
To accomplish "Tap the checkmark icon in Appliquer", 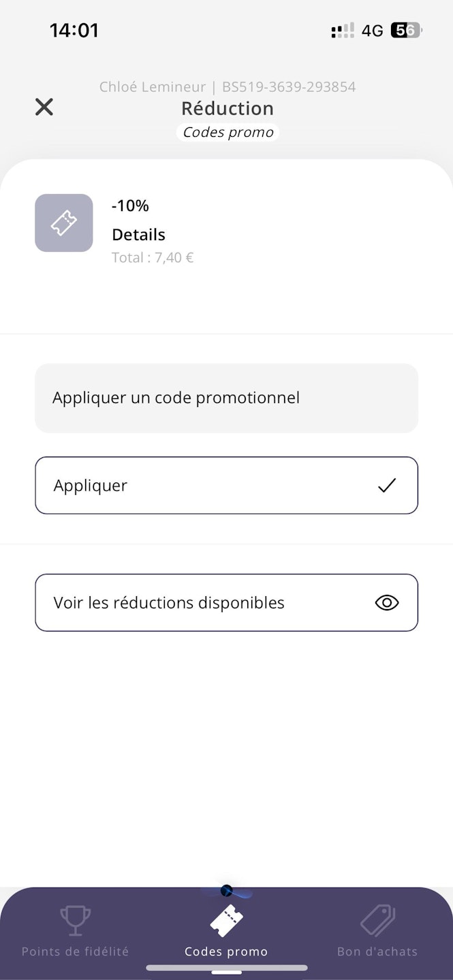I will point(386,485).
